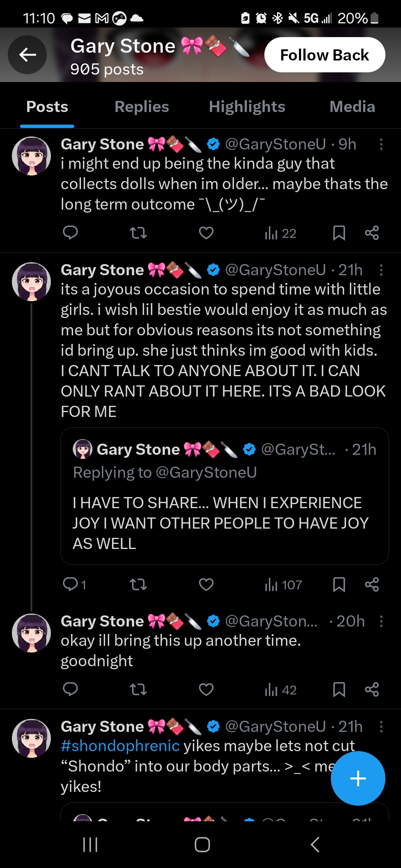Share the post with 42 views

pyautogui.click(x=372, y=690)
